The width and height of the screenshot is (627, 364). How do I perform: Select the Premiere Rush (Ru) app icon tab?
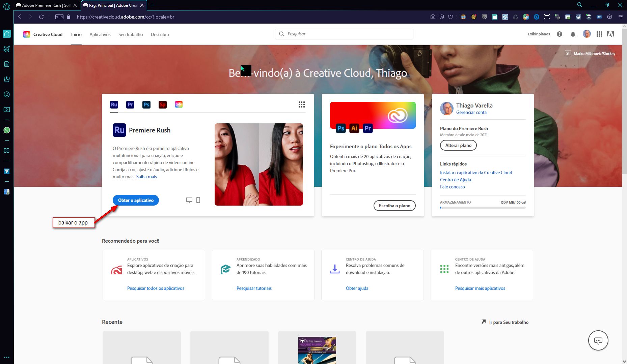tap(114, 104)
